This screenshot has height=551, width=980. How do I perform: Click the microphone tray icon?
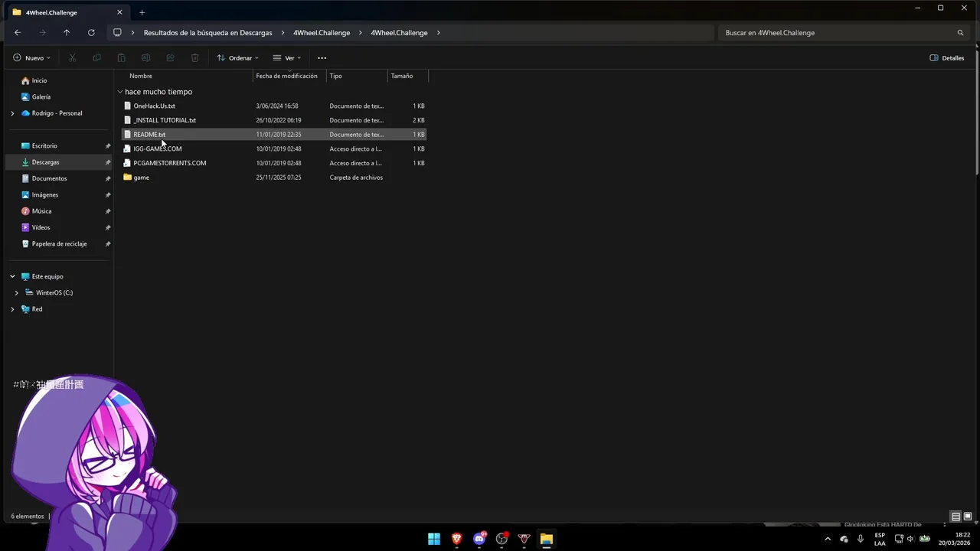(x=861, y=539)
